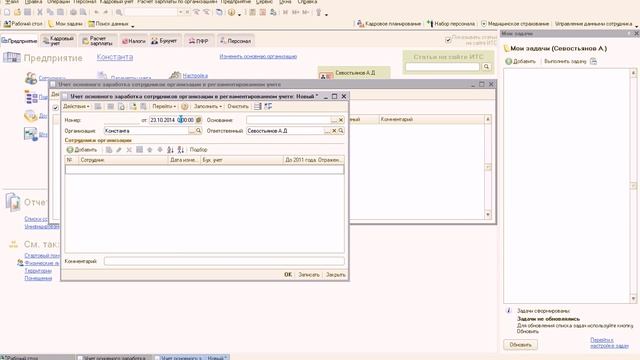Image resolution: width=640 pixels, height=360 pixels.
Task: Click Добавить in the Мои задачи panel
Action: click(520, 61)
